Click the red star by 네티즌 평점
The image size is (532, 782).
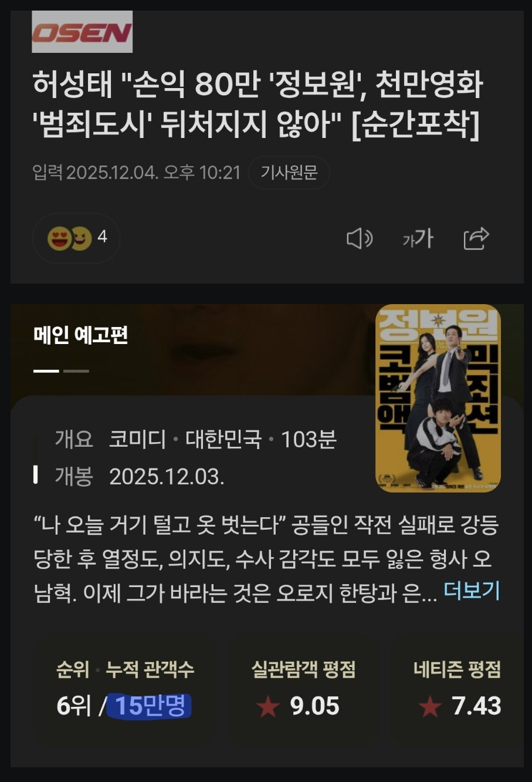[x=430, y=706]
